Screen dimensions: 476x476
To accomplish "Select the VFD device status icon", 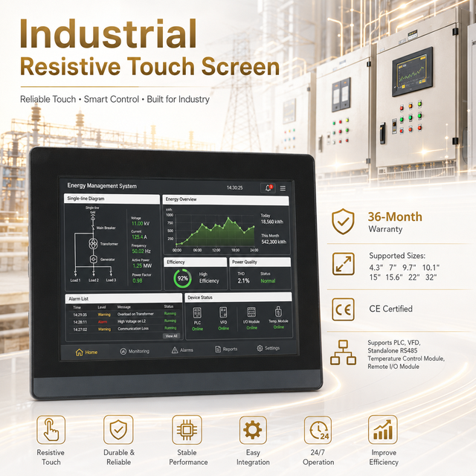I will [223, 312].
